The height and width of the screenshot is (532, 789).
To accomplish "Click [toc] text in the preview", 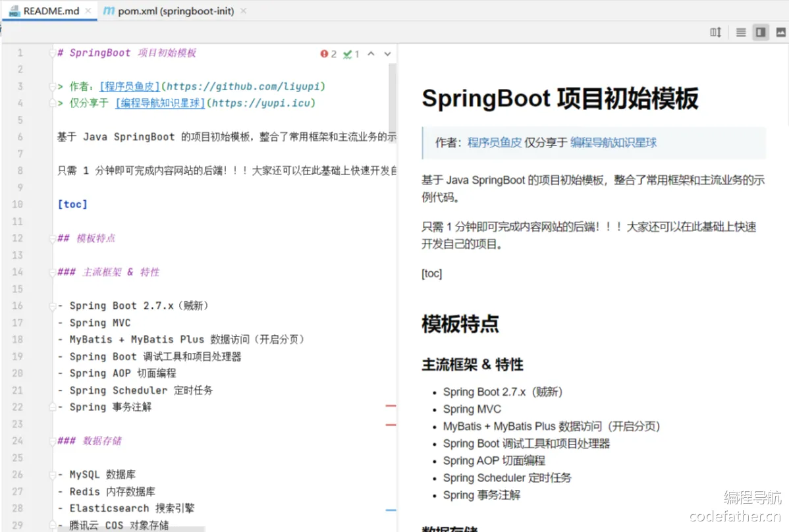I will tap(432, 273).
